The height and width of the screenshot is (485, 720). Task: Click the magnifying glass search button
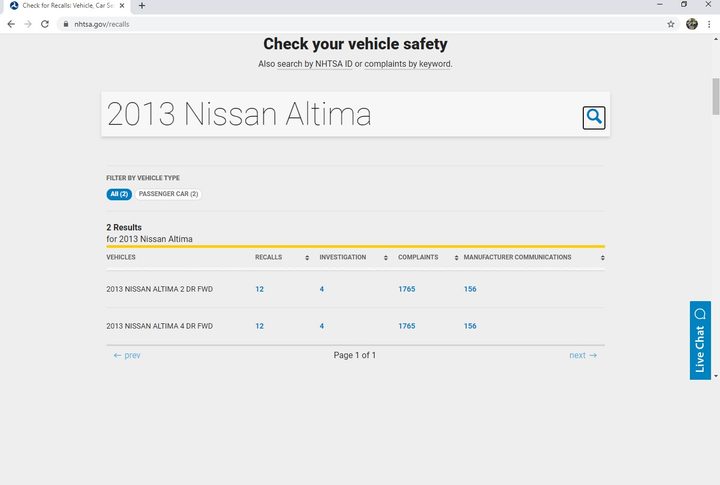click(594, 118)
